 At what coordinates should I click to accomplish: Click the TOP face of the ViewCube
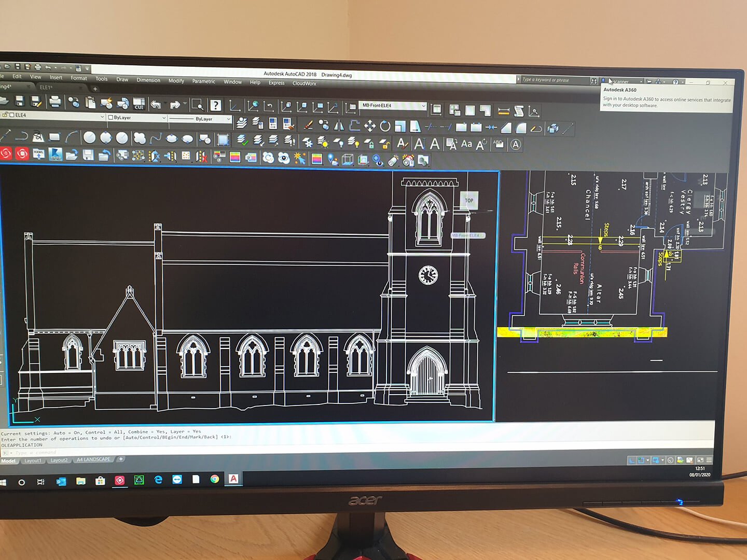pyautogui.click(x=469, y=201)
